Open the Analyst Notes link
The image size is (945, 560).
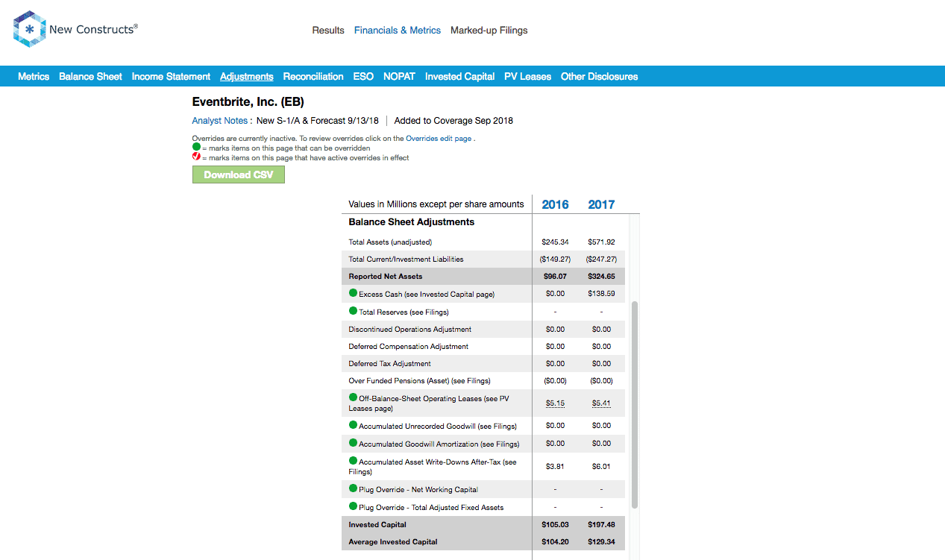(219, 121)
